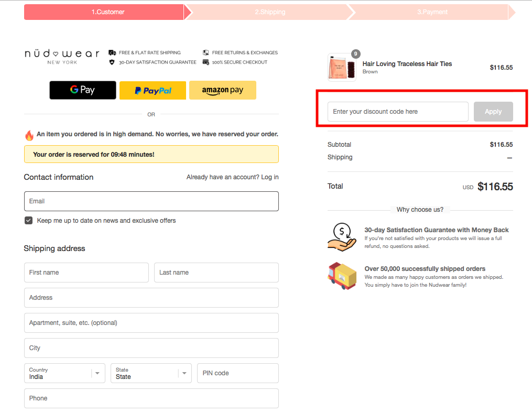This screenshot has height=413, width=532.
Task: Focus the Last name field
Action: pos(216,273)
